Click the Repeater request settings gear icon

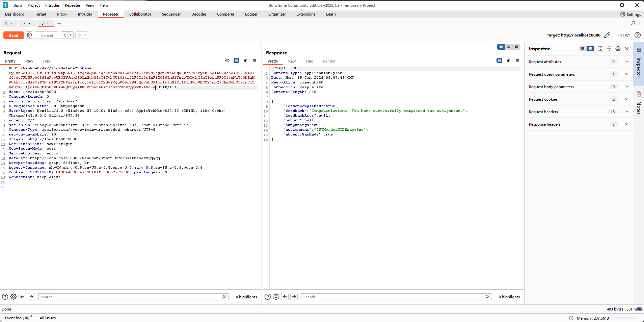(x=29, y=35)
